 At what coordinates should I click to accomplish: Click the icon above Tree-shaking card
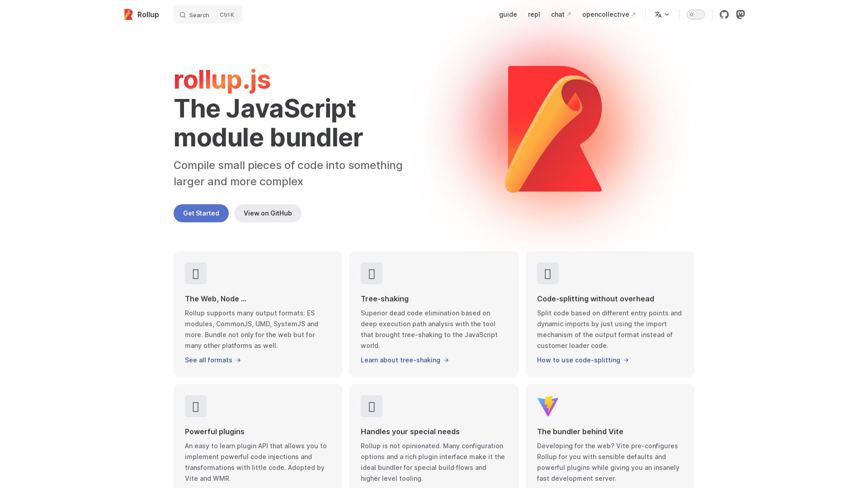[x=372, y=273]
